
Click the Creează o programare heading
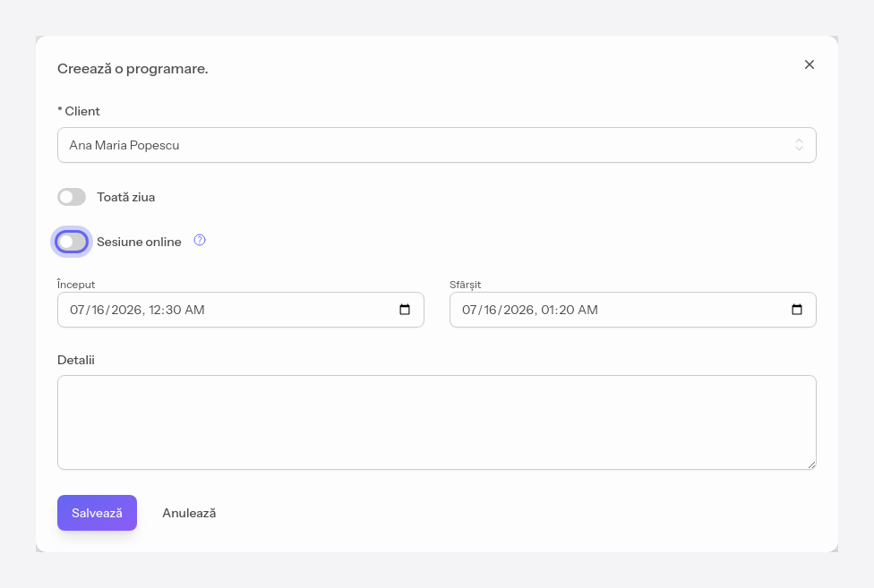[133, 69]
